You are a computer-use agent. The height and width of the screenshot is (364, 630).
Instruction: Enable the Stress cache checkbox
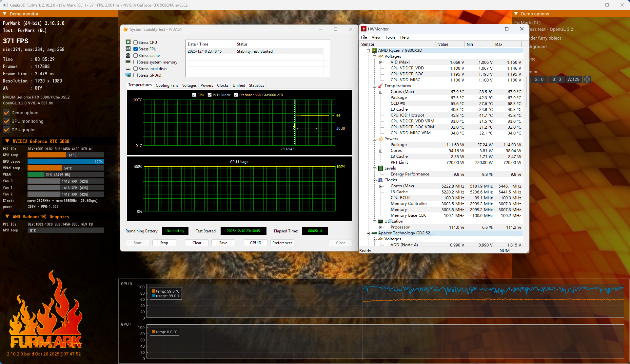pos(135,56)
